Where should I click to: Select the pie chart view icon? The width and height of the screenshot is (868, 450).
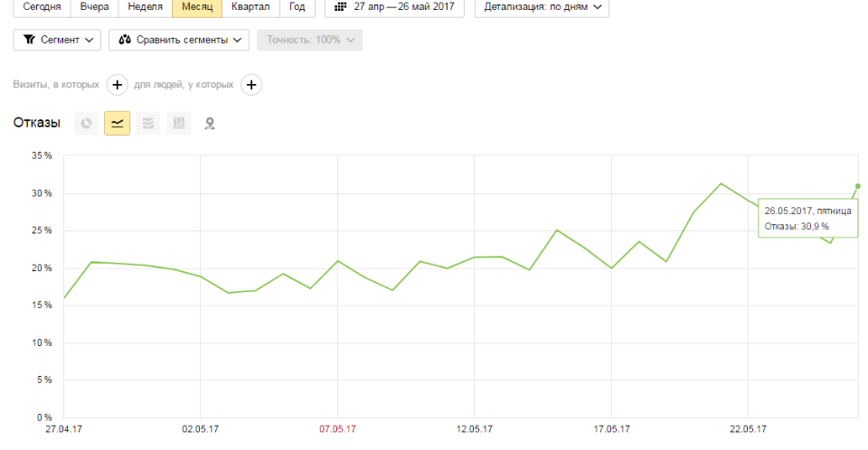click(87, 124)
